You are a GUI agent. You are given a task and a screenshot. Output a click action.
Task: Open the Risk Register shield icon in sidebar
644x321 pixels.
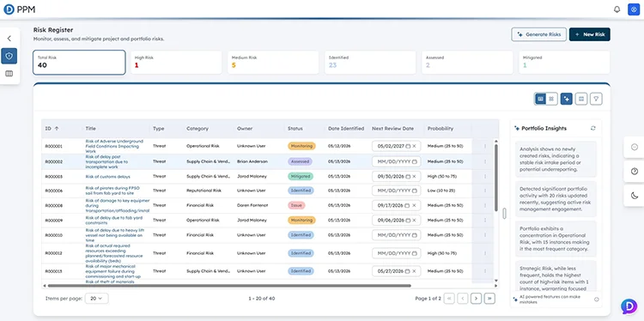point(9,56)
